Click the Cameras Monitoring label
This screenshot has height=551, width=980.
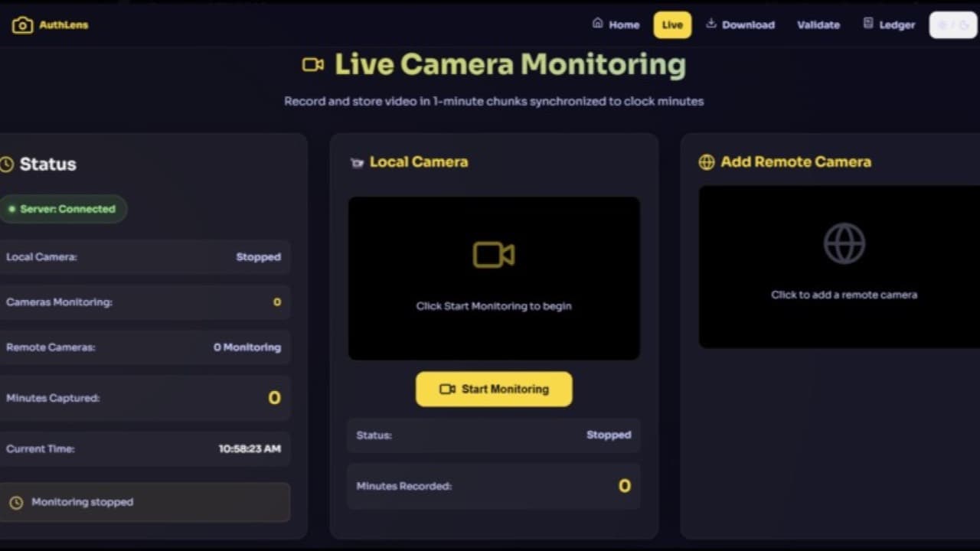59,302
